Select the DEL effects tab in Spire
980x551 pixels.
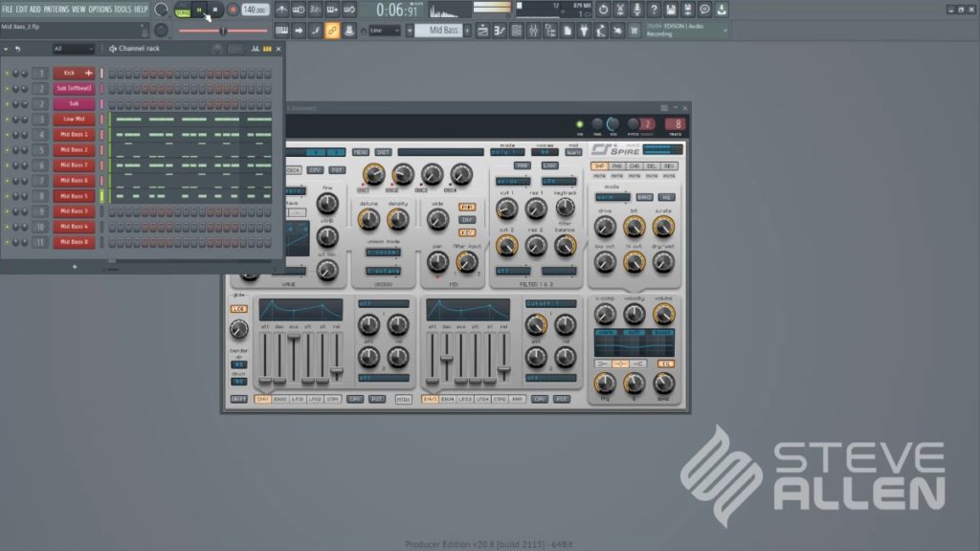(651, 166)
